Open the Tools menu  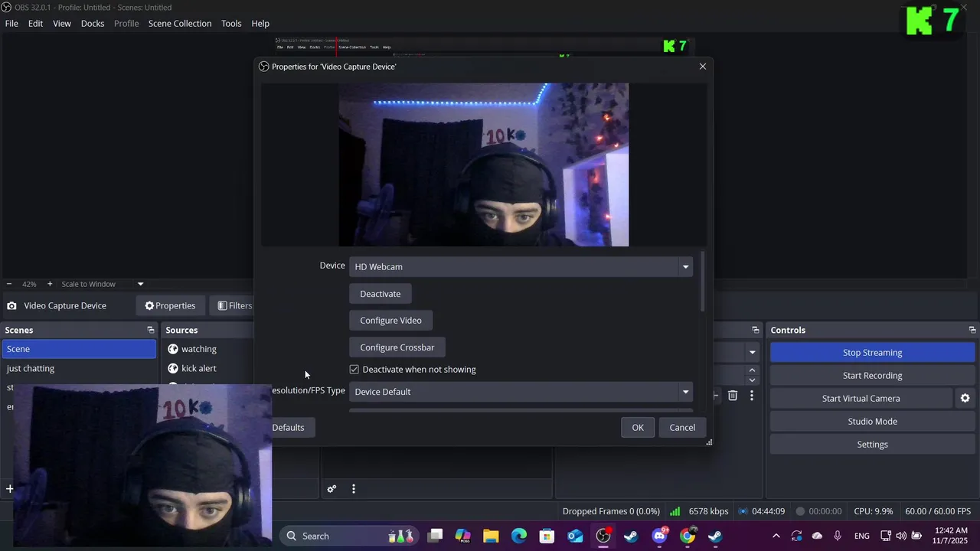[231, 24]
